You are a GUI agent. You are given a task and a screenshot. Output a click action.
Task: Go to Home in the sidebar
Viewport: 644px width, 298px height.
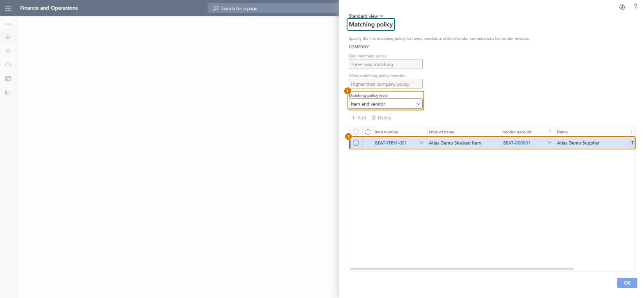[x=8, y=37]
